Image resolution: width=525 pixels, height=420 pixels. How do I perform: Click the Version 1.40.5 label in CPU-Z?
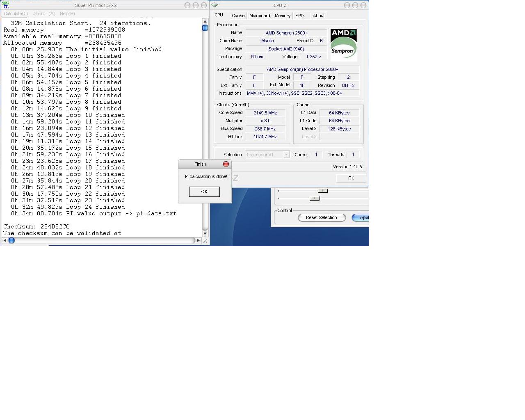347,167
